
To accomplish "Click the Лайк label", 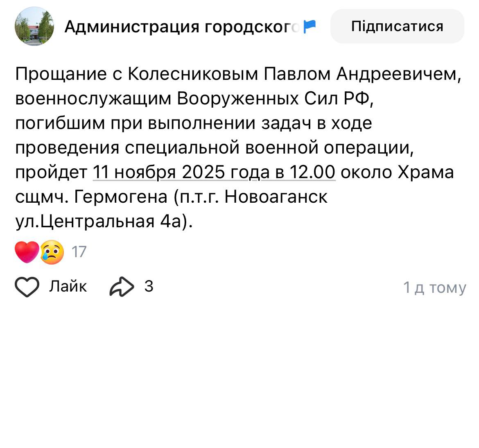I will pos(68,286).
